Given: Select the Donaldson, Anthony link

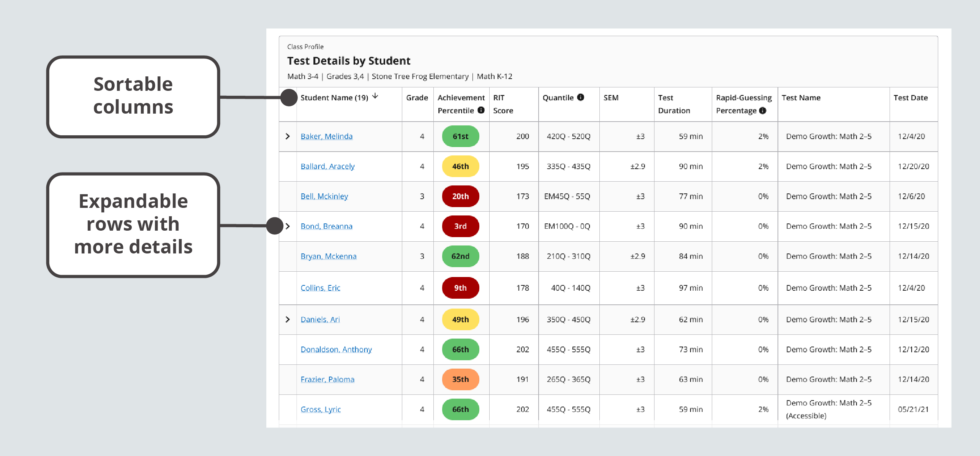Looking at the screenshot, I should pyautogui.click(x=336, y=350).
